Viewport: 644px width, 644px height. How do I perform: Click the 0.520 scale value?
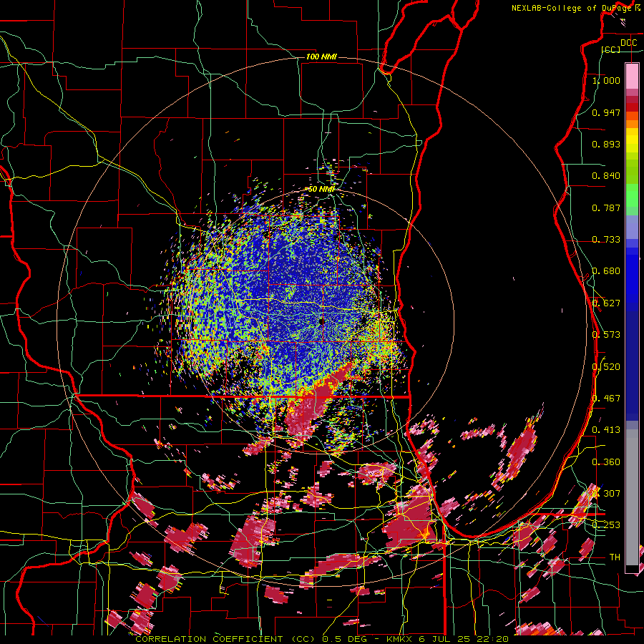(606, 367)
